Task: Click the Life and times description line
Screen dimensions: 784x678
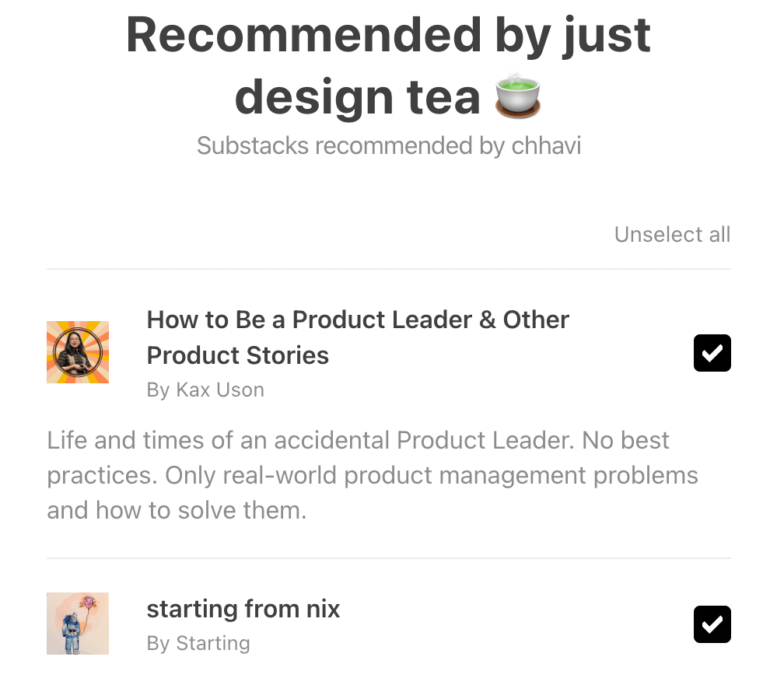Action: [x=358, y=440]
